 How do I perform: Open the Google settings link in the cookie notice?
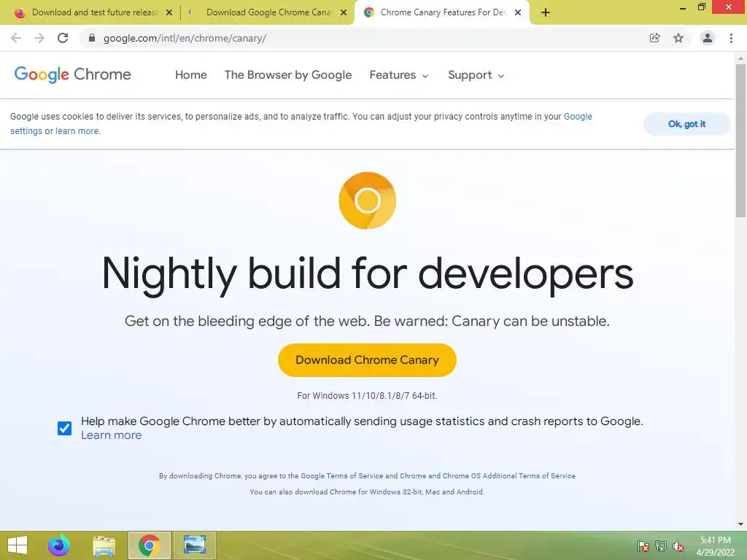click(578, 117)
